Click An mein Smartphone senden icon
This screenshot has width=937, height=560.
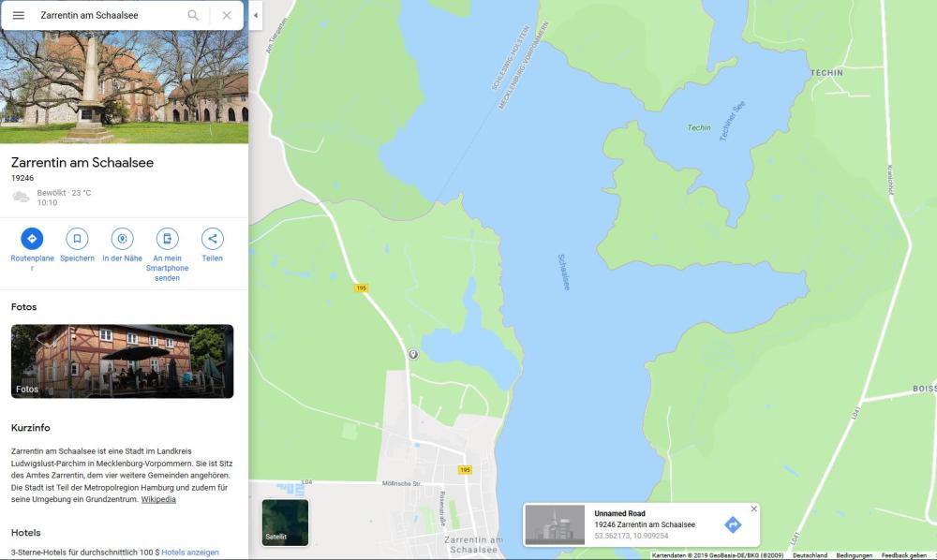pyautogui.click(x=168, y=239)
